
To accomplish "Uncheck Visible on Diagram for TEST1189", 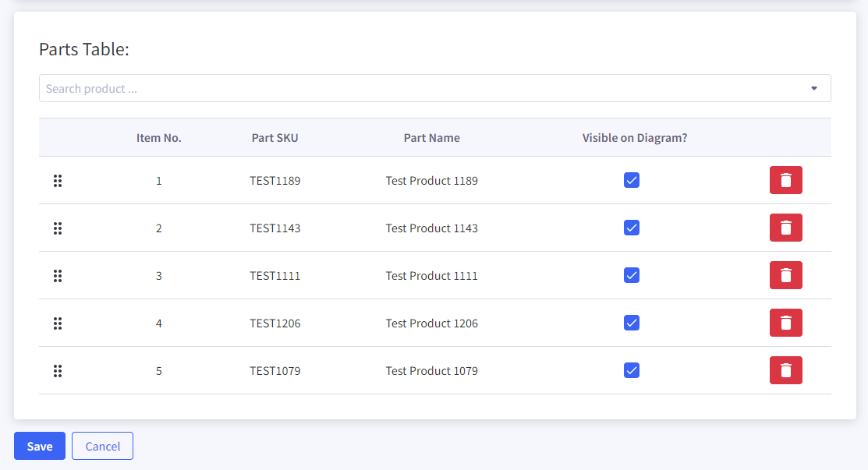I will pyautogui.click(x=631, y=180).
